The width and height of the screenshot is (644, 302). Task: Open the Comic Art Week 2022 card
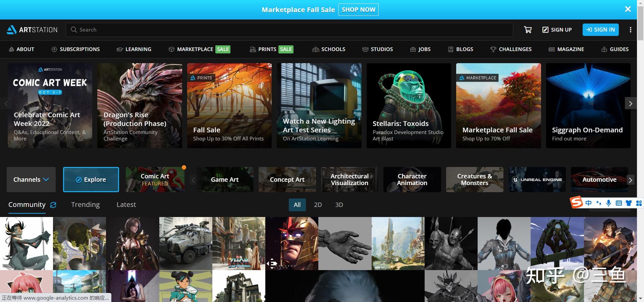tap(50, 105)
